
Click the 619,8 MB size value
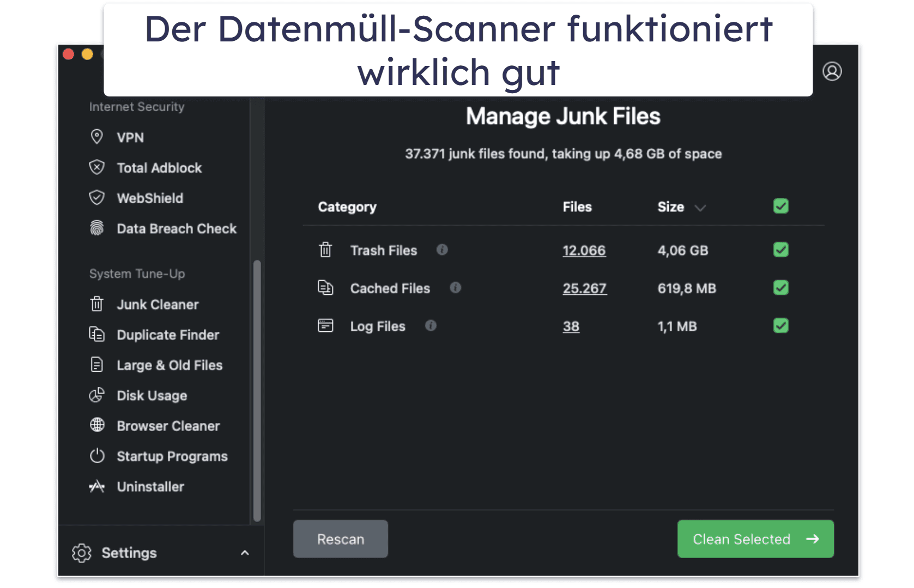click(687, 288)
